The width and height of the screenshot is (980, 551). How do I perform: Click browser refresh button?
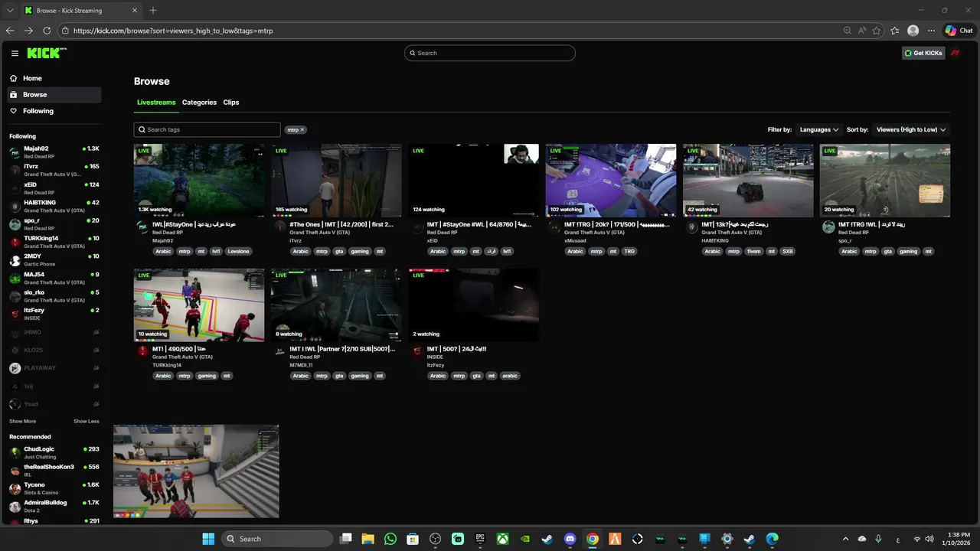(47, 31)
